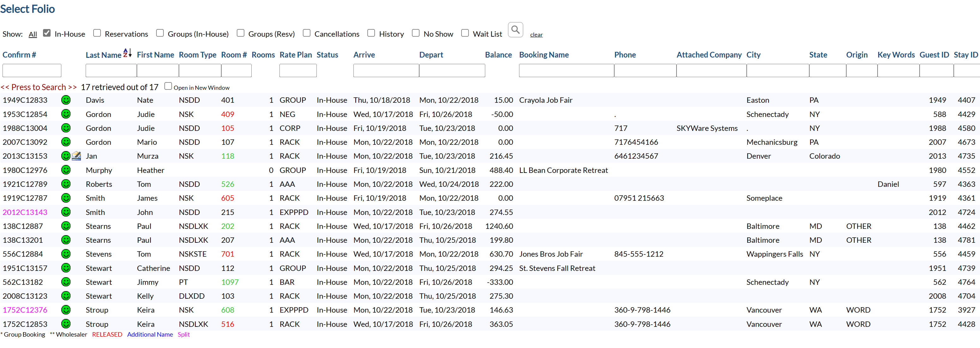Sort by Confirm # column header
980x348 pixels.
click(19, 55)
